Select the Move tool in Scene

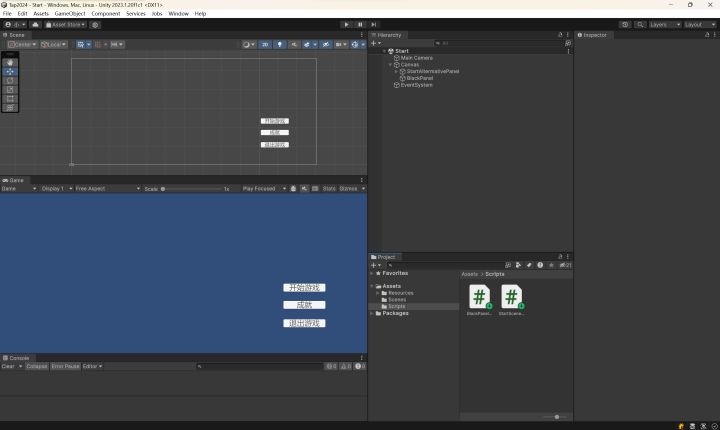click(x=10, y=71)
